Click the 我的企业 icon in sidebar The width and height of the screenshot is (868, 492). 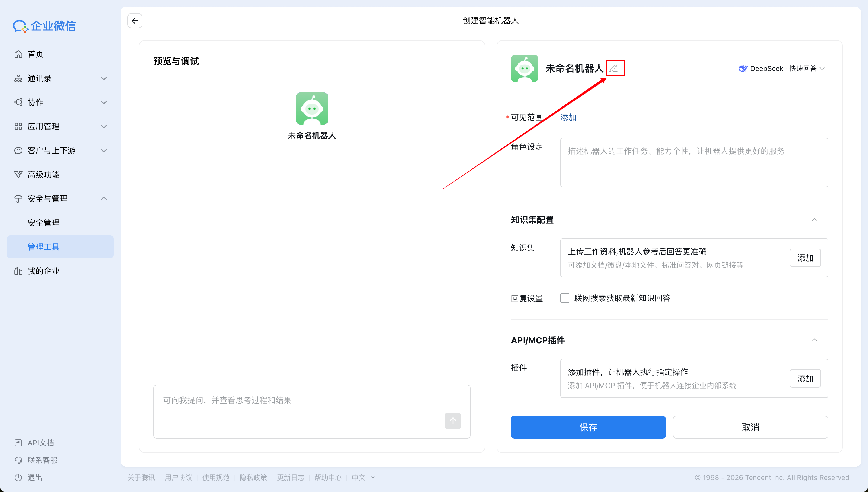coord(19,271)
